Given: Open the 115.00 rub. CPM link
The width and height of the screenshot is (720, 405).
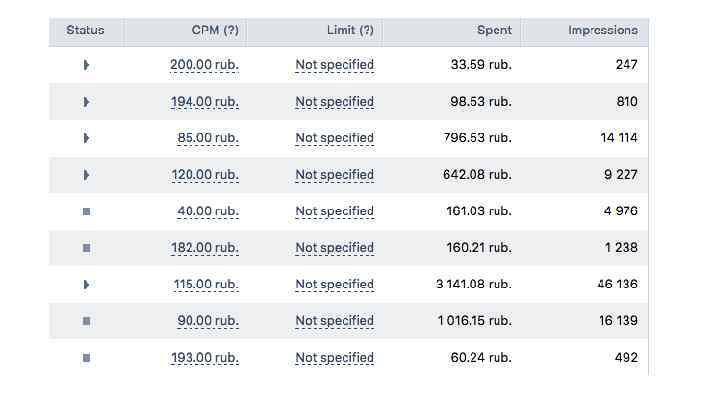Looking at the screenshot, I should click(x=206, y=285).
